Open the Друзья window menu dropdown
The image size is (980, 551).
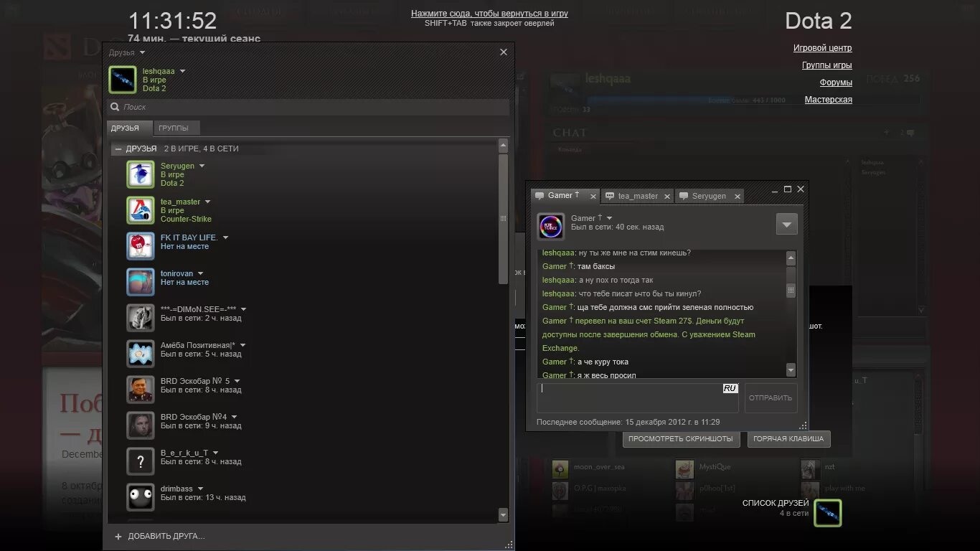(x=142, y=52)
